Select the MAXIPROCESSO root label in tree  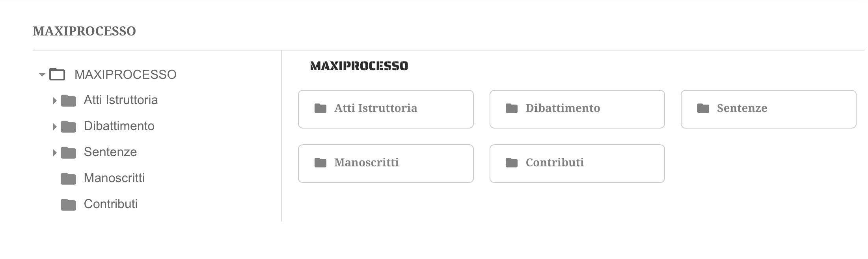click(125, 75)
